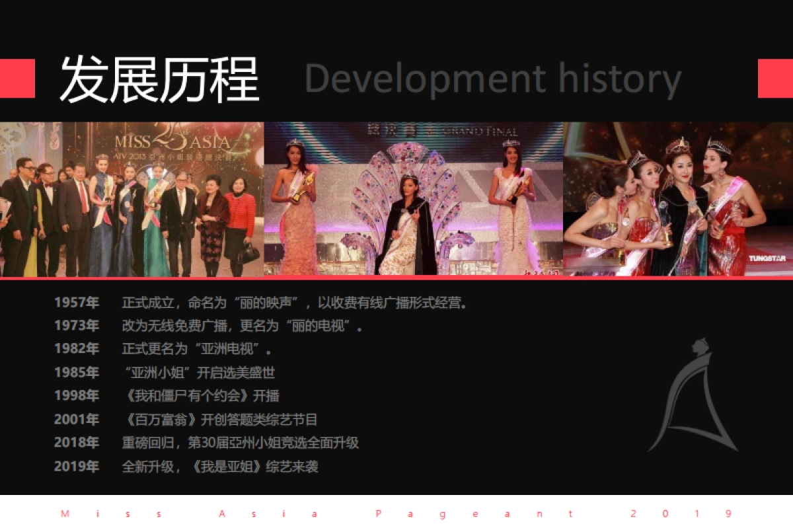Image resolution: width=793 pixels, height=532 pixels.
Task: Click the 发展历程 title text
Action: (x=159, y=79)
